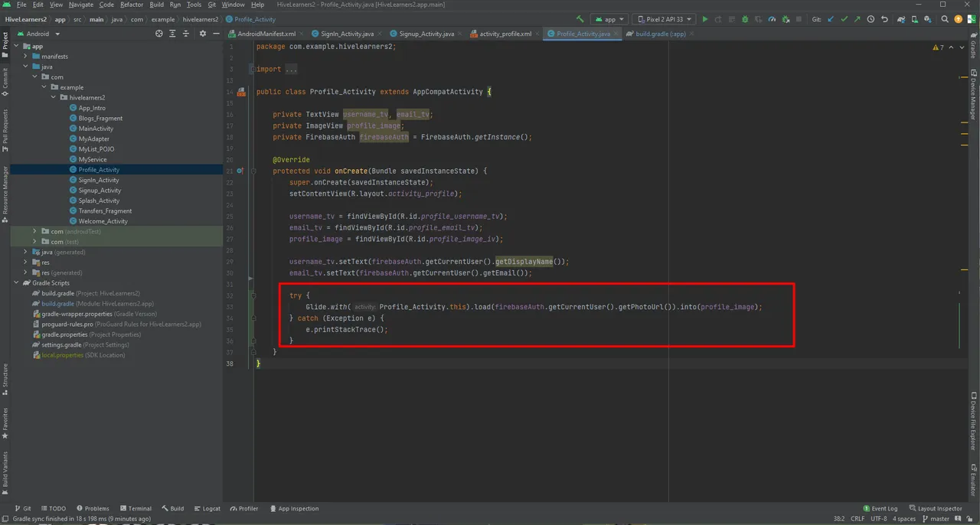The height and width of the screenshot is (525, 980).
Task: Click the UTF-8 encoding in status bar
Action: [x=879, y=518]
